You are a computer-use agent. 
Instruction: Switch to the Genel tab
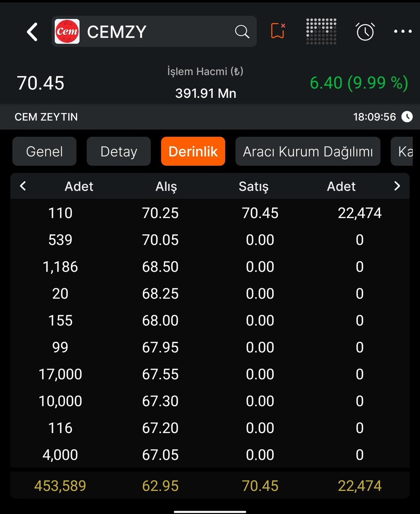pos(45,151)
